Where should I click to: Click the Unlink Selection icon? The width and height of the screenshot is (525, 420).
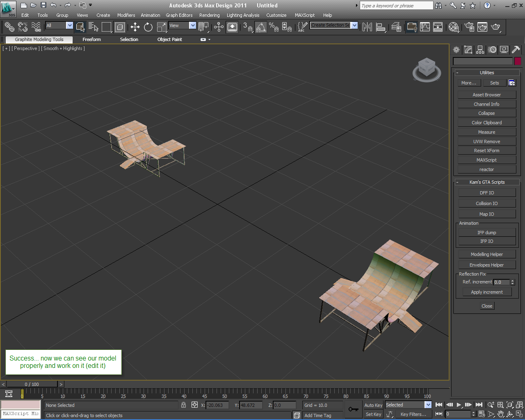(x=23, y=27)
